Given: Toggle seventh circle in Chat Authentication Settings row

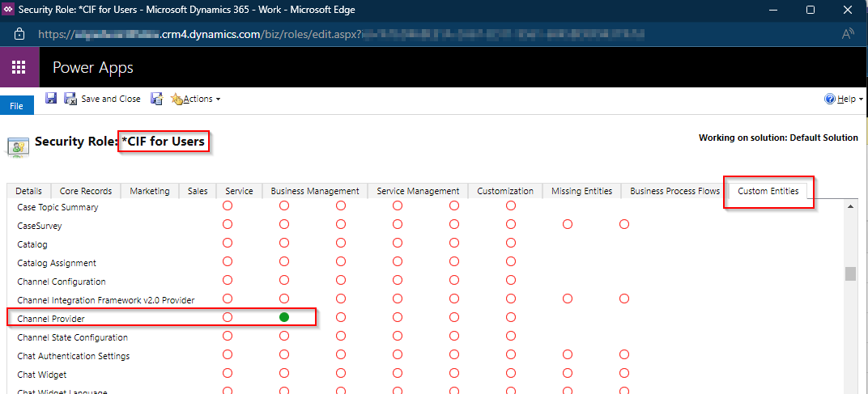Looking at the screenshot, I should (568, 354).
